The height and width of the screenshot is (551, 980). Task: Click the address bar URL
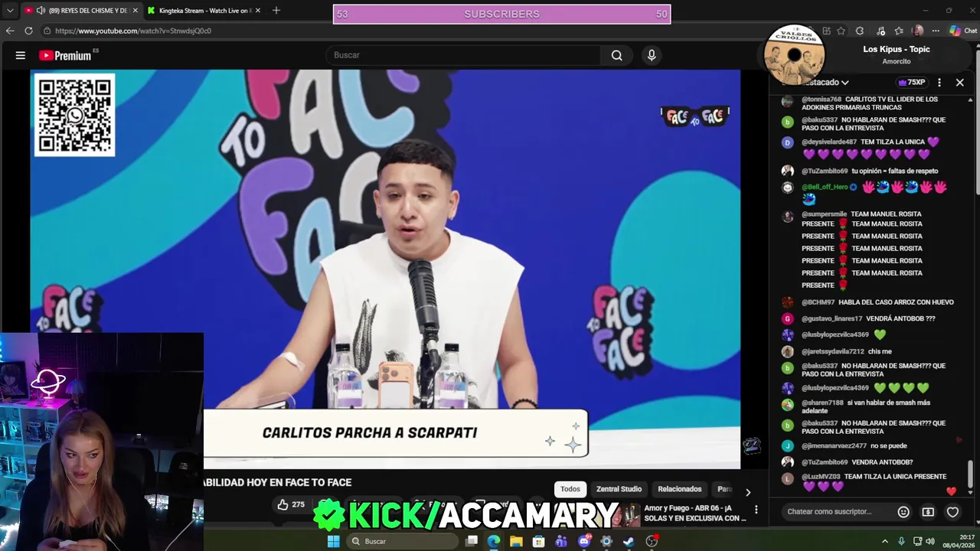[x=133, y=31]
